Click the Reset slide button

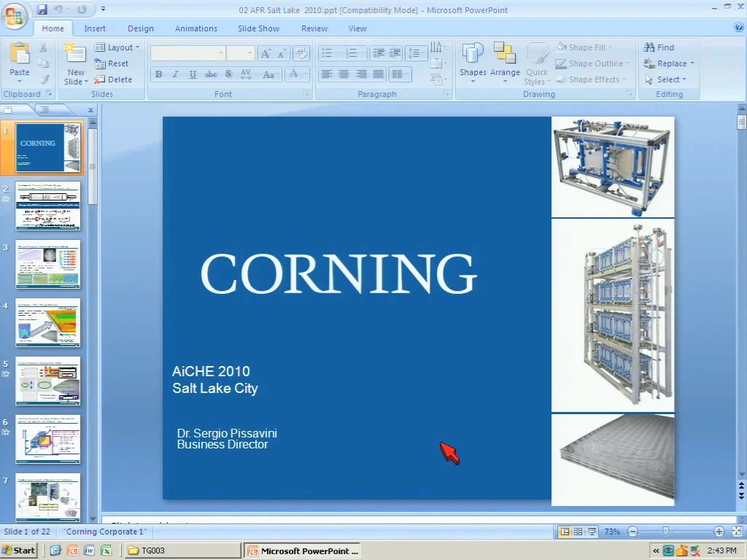pos(112,63)
